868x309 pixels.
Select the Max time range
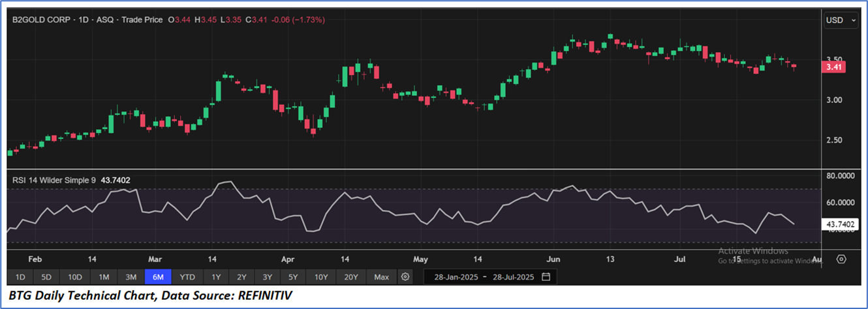coord(381,277)
